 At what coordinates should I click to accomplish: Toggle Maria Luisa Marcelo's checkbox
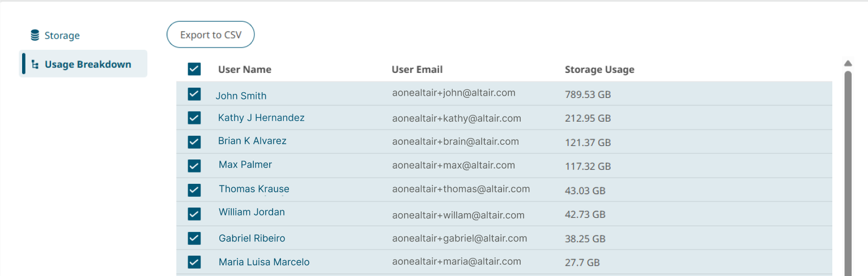194,262
